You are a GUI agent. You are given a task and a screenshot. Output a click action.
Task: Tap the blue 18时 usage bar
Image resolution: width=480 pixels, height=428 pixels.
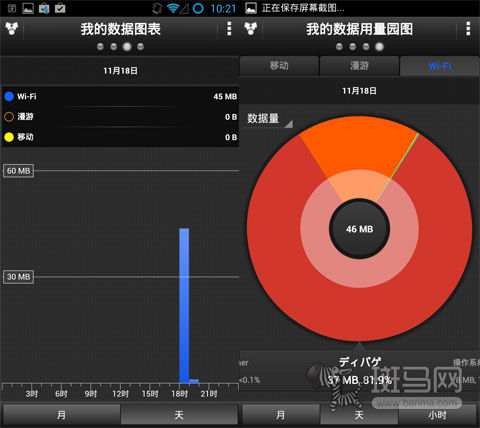[184, 305]
